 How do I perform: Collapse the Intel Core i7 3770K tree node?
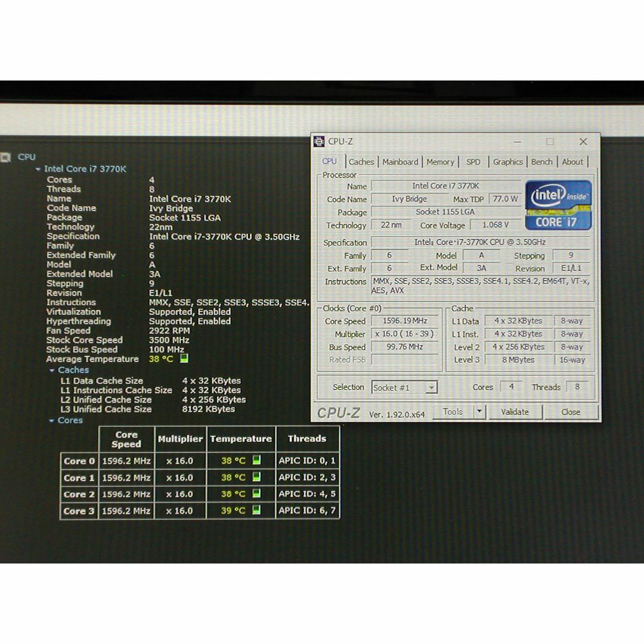(x=38, y=169)
